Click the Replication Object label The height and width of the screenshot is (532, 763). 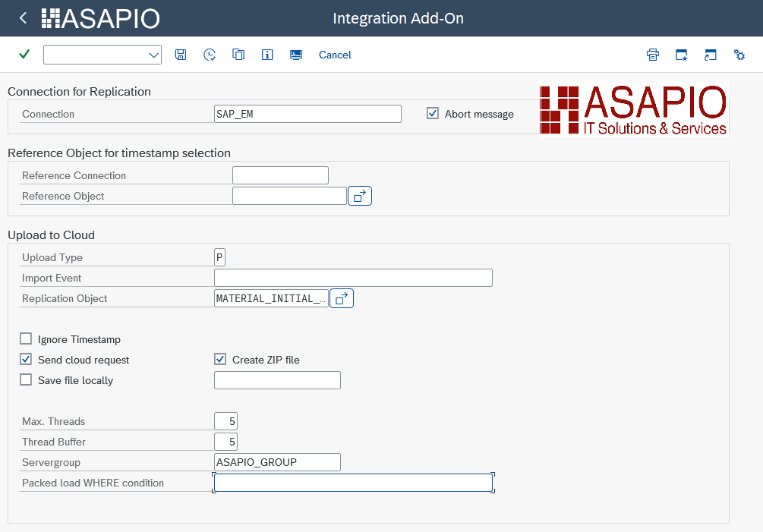[65, 298]
